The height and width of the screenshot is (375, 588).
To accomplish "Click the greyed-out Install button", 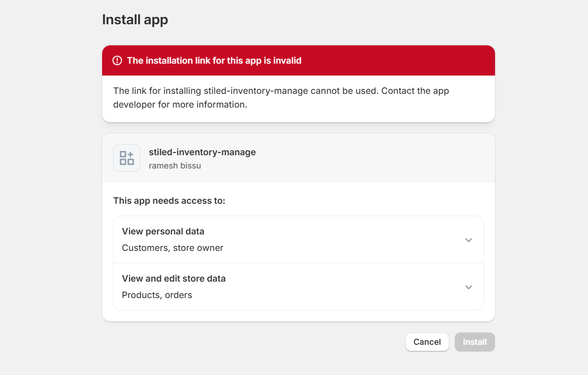I will click(474, 342).
